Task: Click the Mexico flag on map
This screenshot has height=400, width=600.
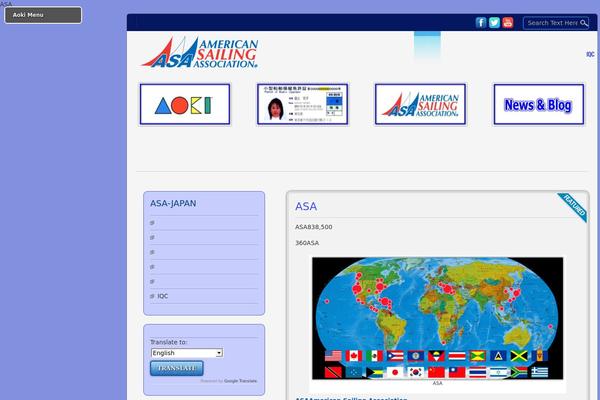Action: (375, 356)
